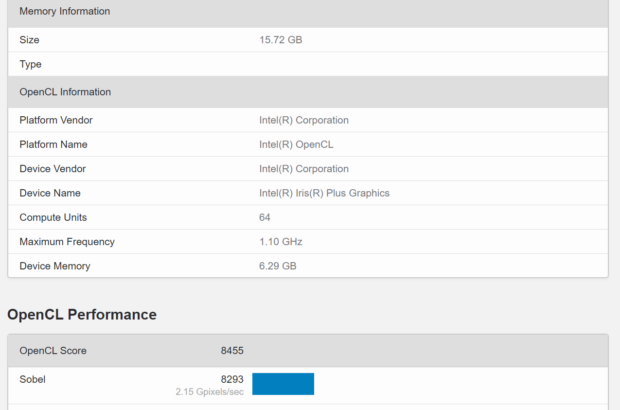This screenshot has height=410, width=620.
Task: Click the Compute Units label
Action: [x=53, y=217]
